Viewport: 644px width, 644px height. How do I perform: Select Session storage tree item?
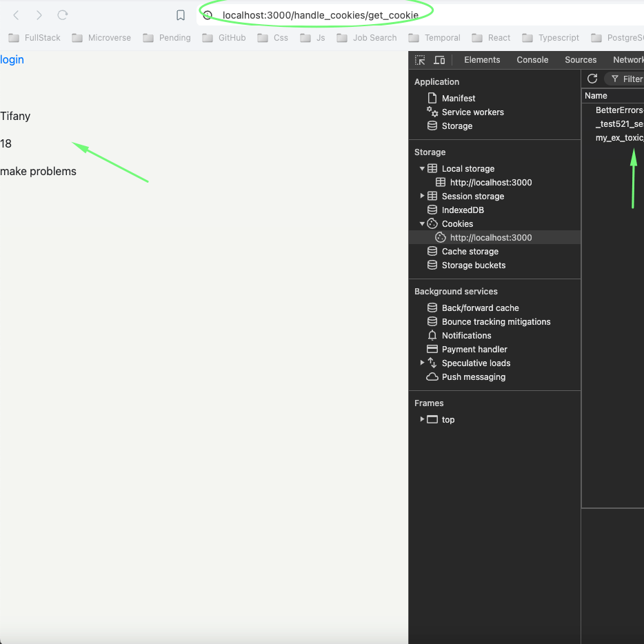click(473, 197)
